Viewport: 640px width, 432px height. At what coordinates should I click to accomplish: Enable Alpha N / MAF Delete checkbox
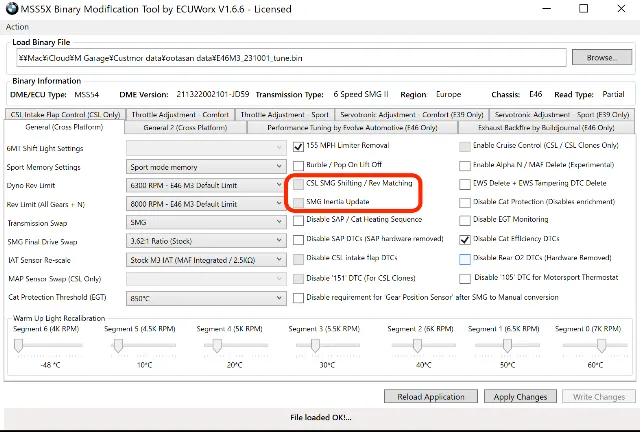coord(464,165)
